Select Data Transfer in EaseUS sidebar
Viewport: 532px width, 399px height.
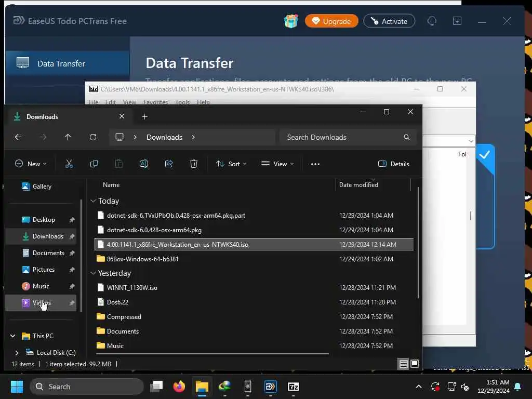tap(67, 63)
